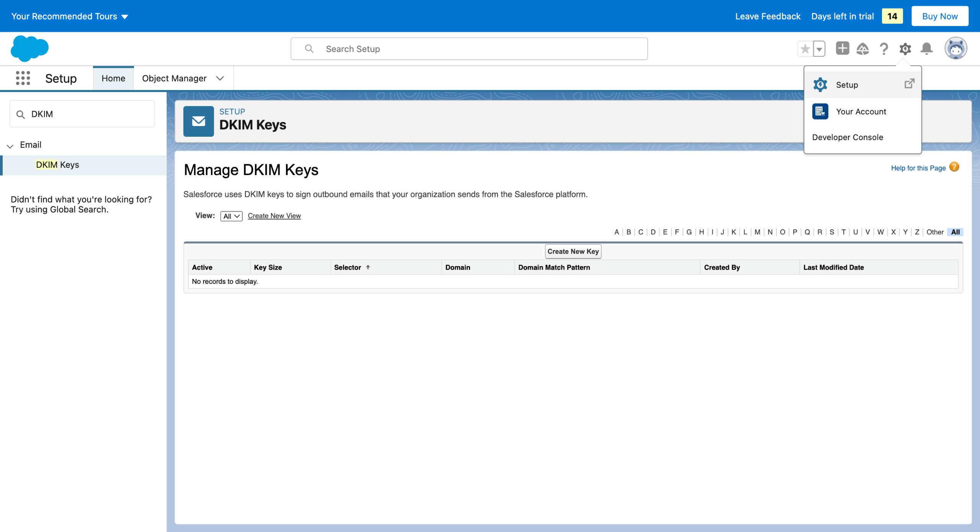Open the user avatar profile menu

(x=956, y=48)
